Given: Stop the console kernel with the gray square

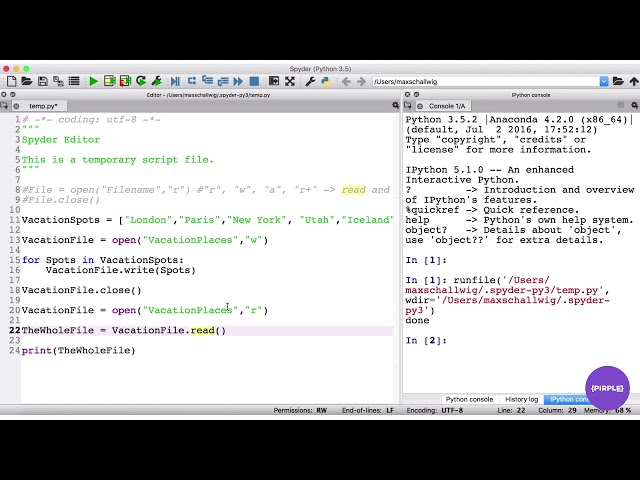Looking at the screenshot, I should [621, 105].
